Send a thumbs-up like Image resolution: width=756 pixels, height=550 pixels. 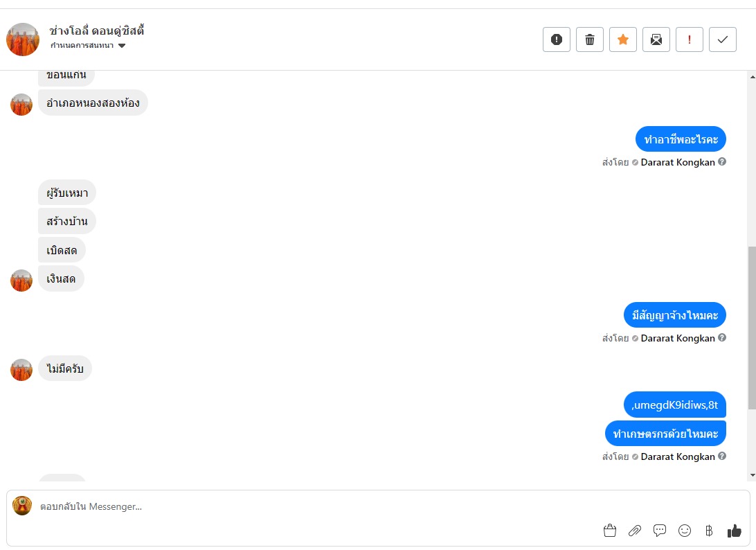point(735,531)
